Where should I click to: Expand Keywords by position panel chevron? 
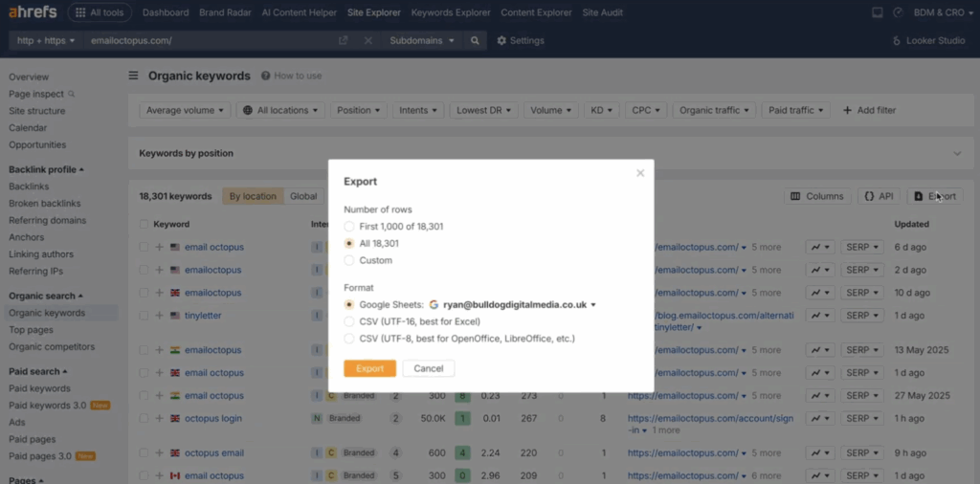click(x=957, y=154)
